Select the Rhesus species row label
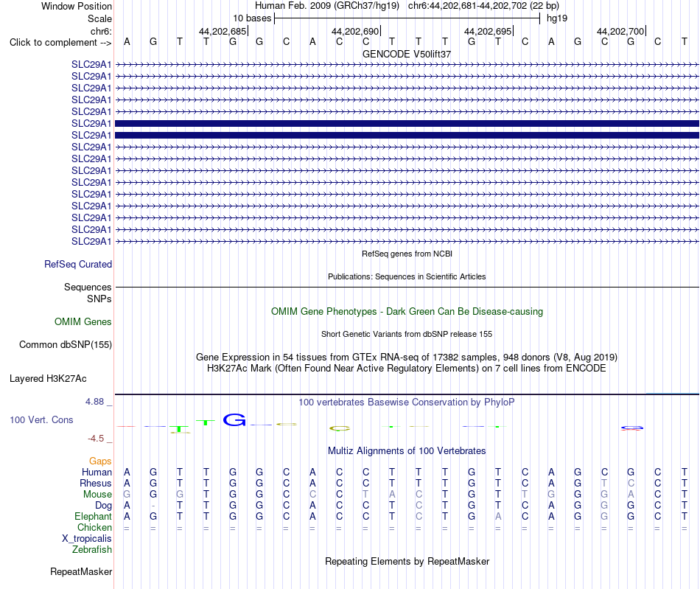Image resolution: width=700 pixels, height=589 pixels. 96,483
